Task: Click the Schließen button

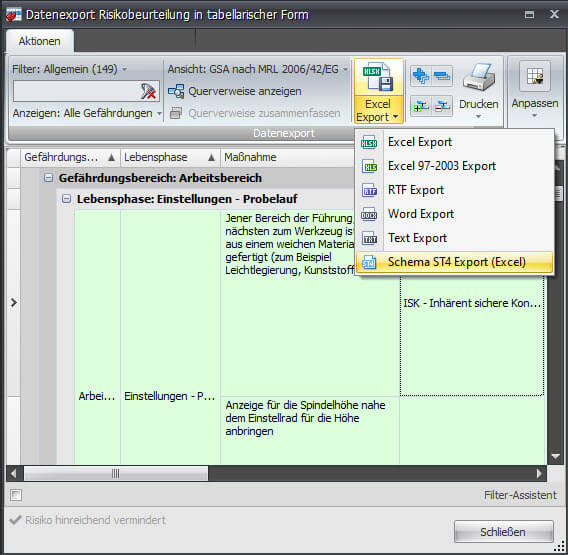Action: (x=504, y=532)
